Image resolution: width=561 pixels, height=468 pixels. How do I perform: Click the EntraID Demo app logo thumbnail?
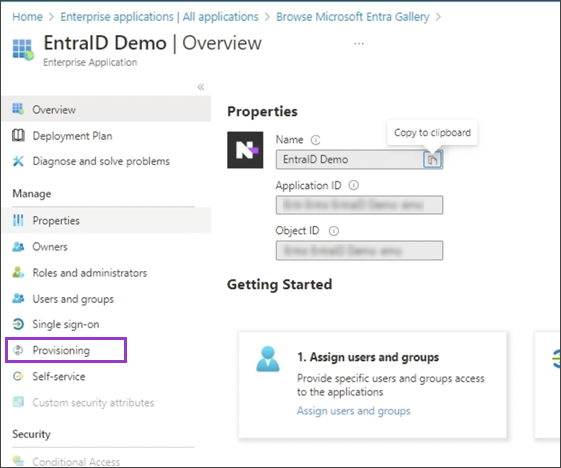245,150
